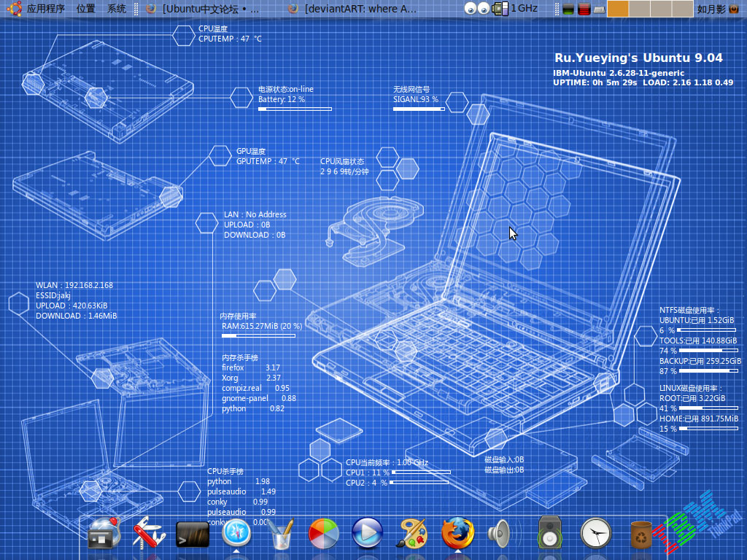Open the paint palette graphics application

pos(411,533)
